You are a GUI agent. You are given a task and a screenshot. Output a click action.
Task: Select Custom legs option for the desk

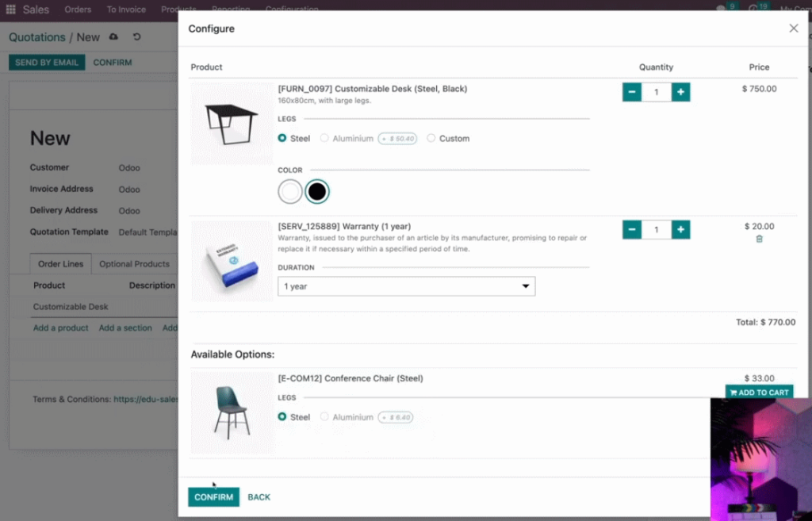tap(431, 138)
